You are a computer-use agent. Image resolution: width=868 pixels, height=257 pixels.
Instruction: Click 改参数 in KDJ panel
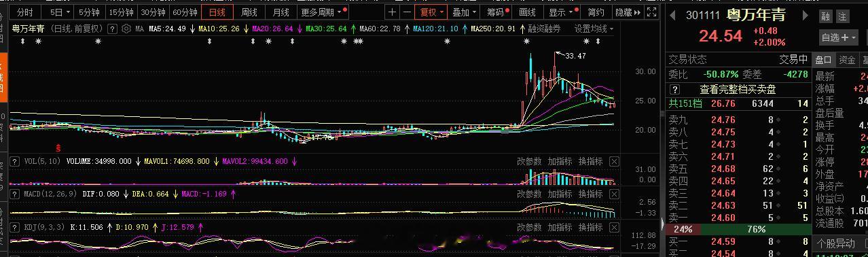(529, 227)
